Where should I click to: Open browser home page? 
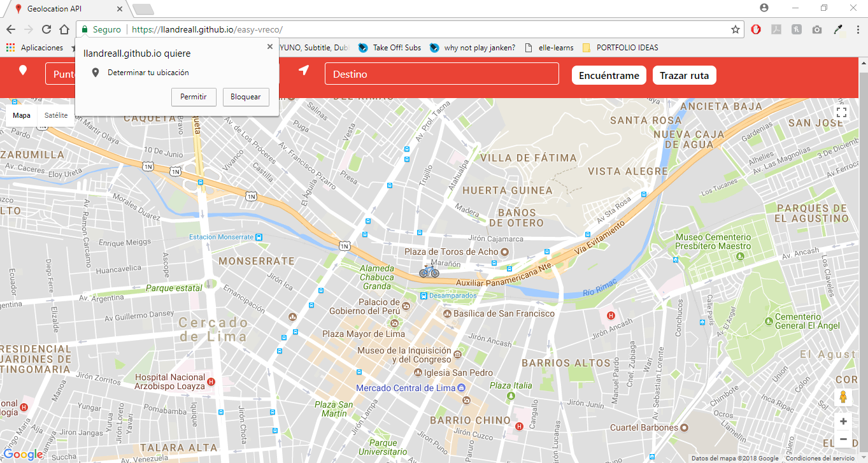[64, 29]
